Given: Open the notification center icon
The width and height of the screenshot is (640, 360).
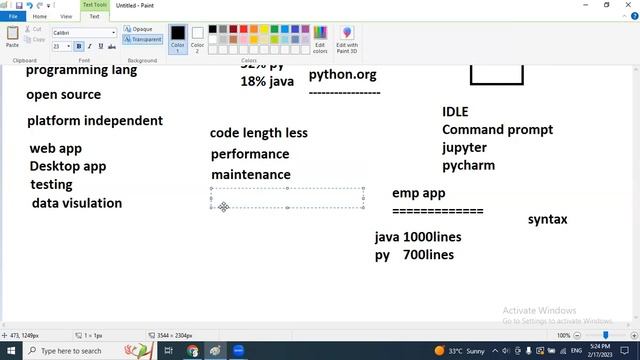Looking at the screenshot, I should point(624,351).
